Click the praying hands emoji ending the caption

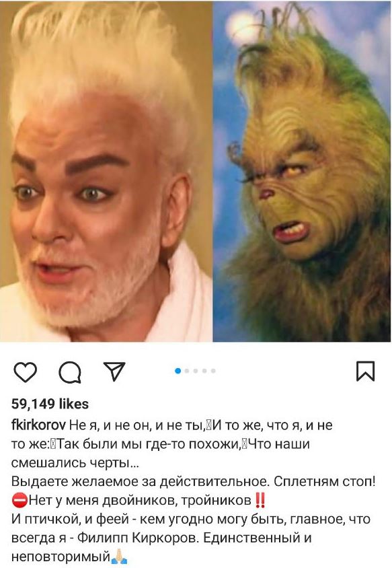119,557
